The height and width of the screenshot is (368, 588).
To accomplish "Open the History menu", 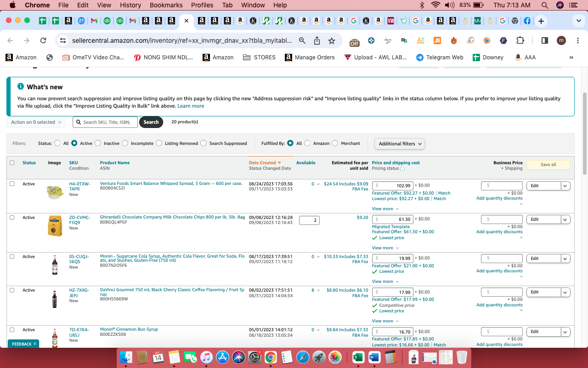I will click(130, 5).
